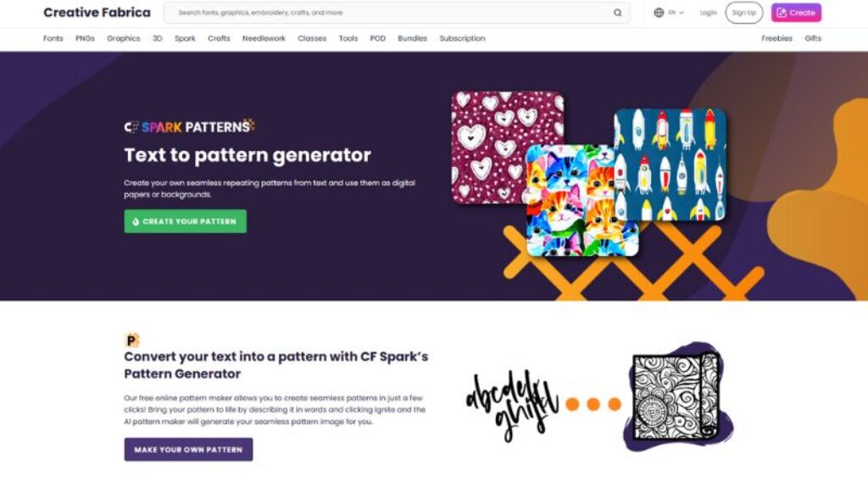Select the rockets pattern thumbnail
Screen dimensions: 868x488
pyautogui.click(x=670, y=165)
